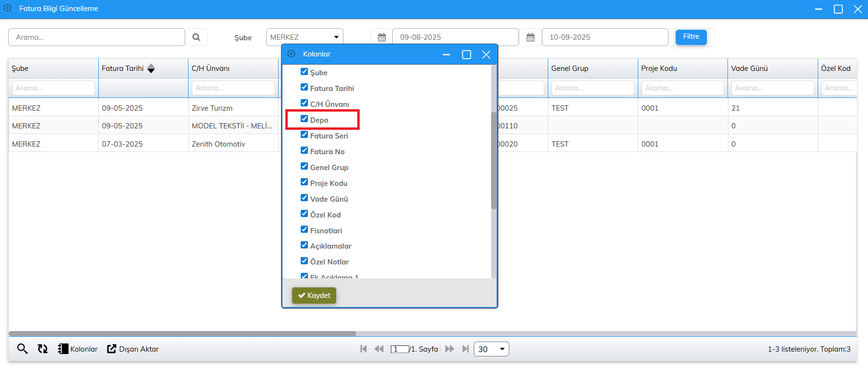Open the end date calendar picker icon

click(530, 37)
